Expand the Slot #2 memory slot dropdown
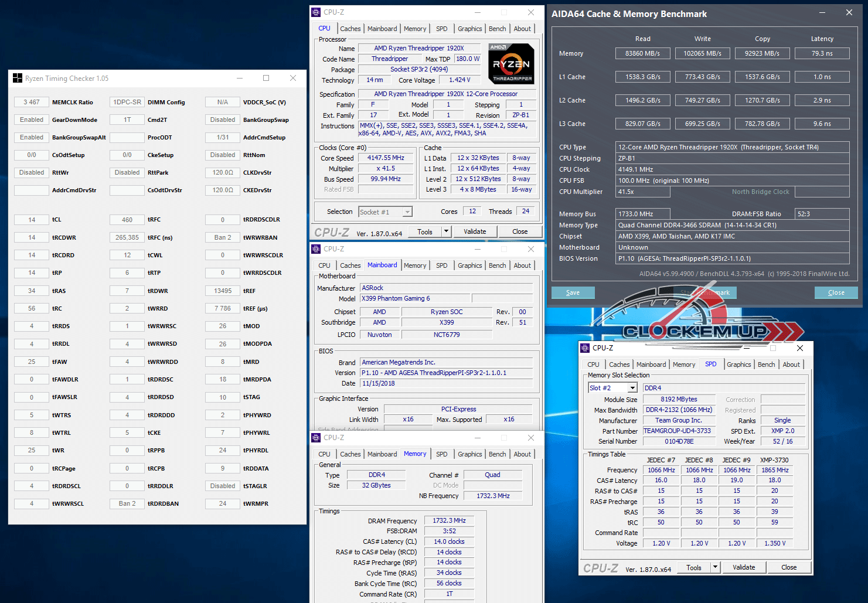 [632, 388]
